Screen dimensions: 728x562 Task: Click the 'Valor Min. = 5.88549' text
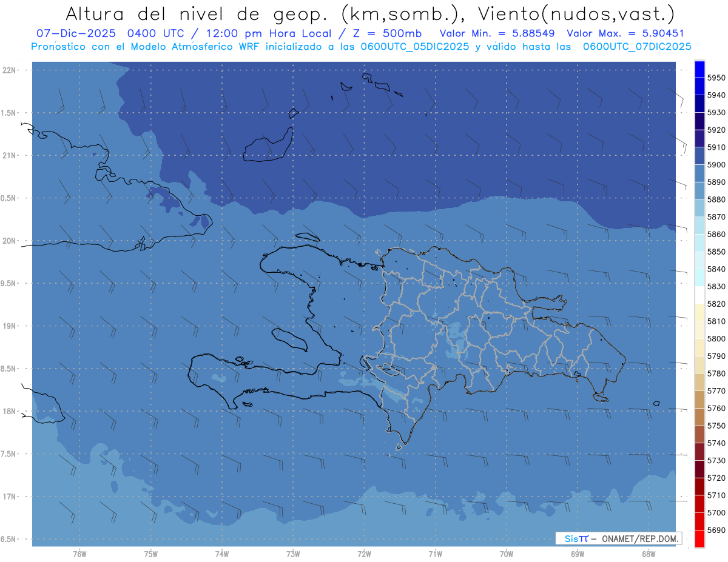point(496,33)
